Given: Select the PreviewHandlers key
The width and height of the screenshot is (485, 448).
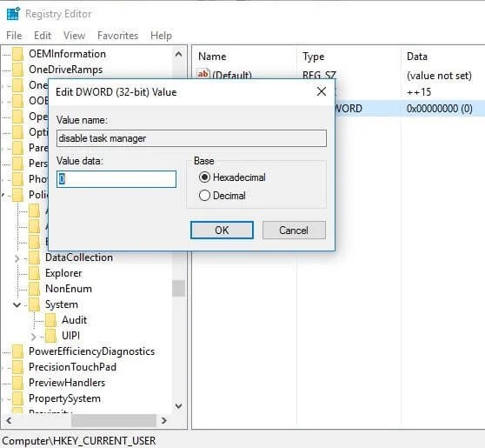Looking at the screenshot, I should point(67,383).
